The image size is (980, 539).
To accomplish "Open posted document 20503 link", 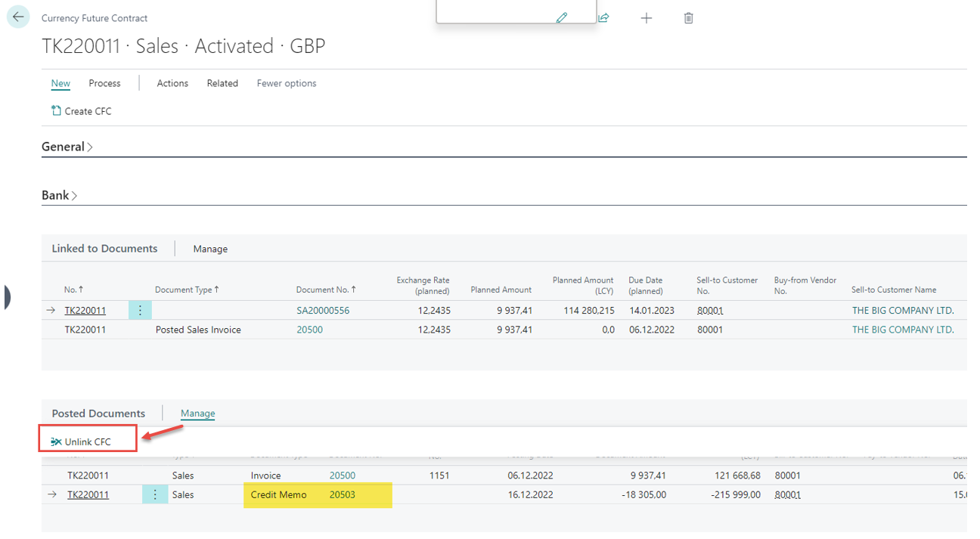I will coord(342,494).
